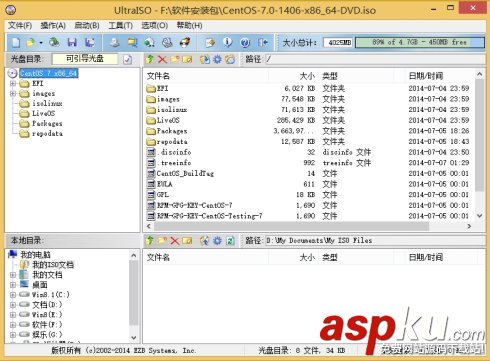Select LiveOS folder in disc tree
490x361 pixels.
click(x=43, y=113)
